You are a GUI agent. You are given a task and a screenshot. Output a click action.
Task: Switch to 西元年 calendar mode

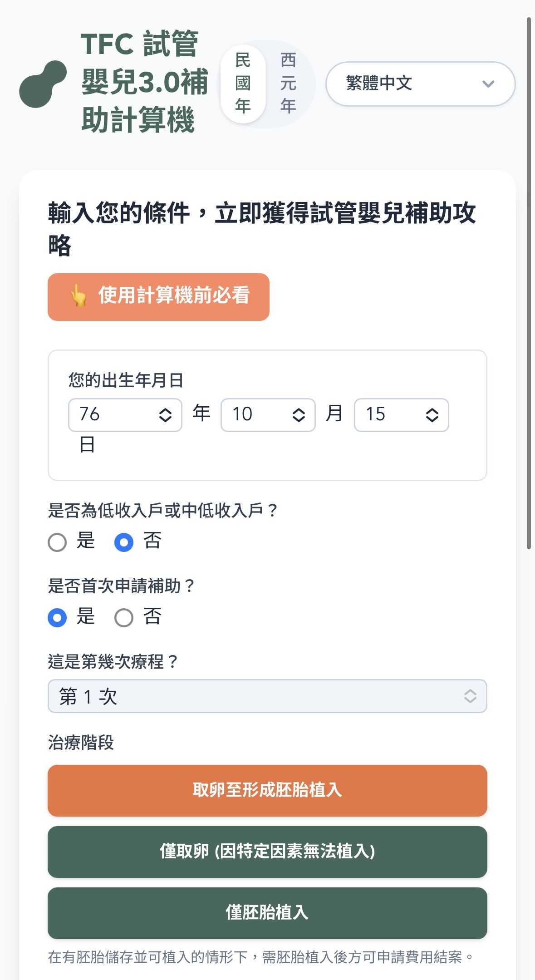288,84
